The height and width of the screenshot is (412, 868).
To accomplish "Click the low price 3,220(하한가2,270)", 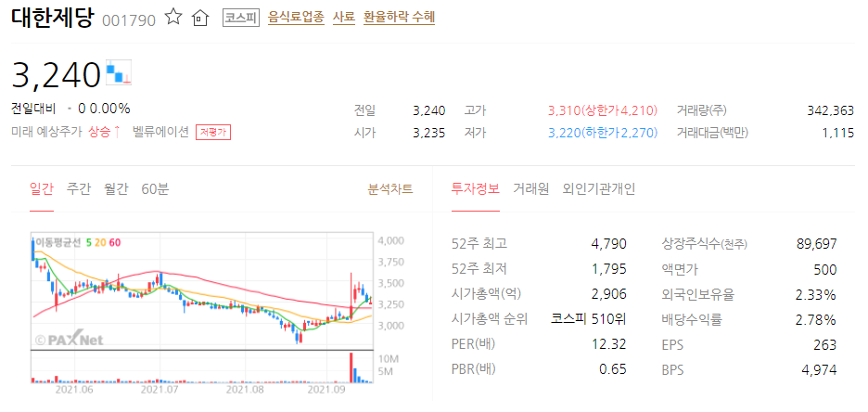I will coord(603,133).
